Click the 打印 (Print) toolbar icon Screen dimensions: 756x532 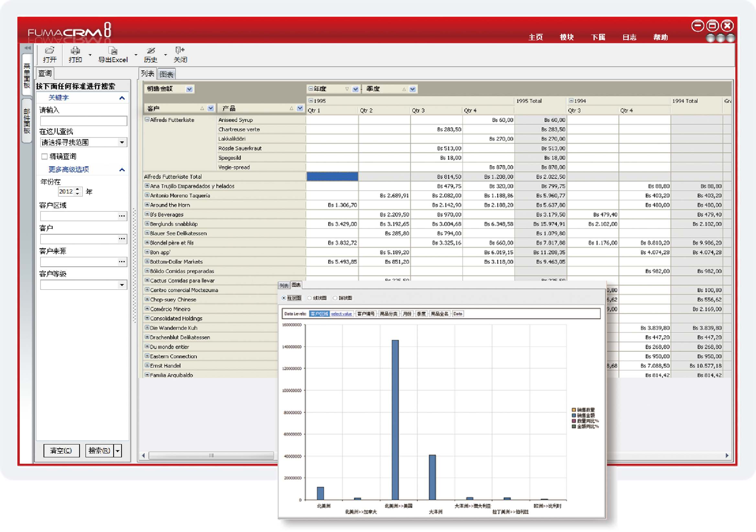point(75,50)
